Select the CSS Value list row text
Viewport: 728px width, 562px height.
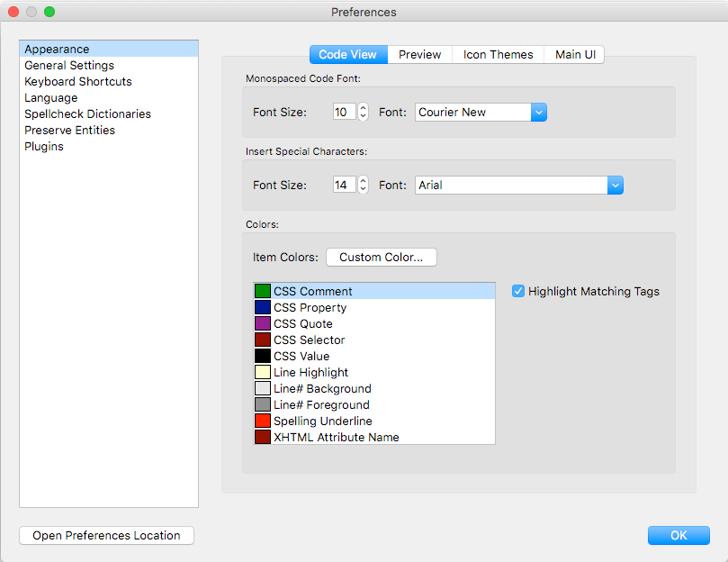301,356
